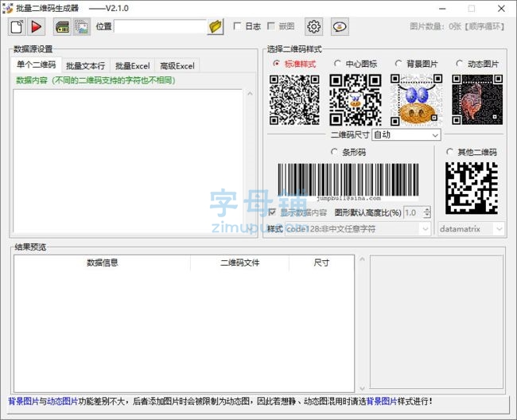The height and width of the screenshot is (420, 517).
Task: Click the animated QR sample on black
Action: tap(477, 100)
